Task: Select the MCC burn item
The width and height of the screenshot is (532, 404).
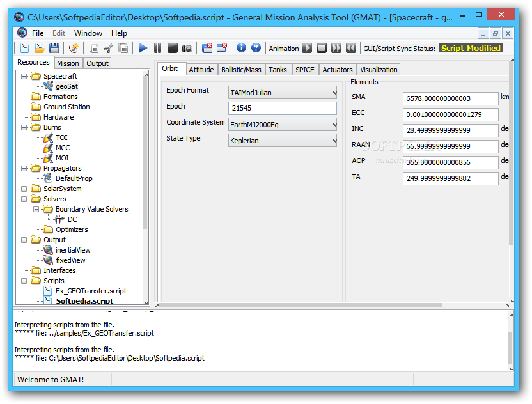Action: tap(63, 148)
